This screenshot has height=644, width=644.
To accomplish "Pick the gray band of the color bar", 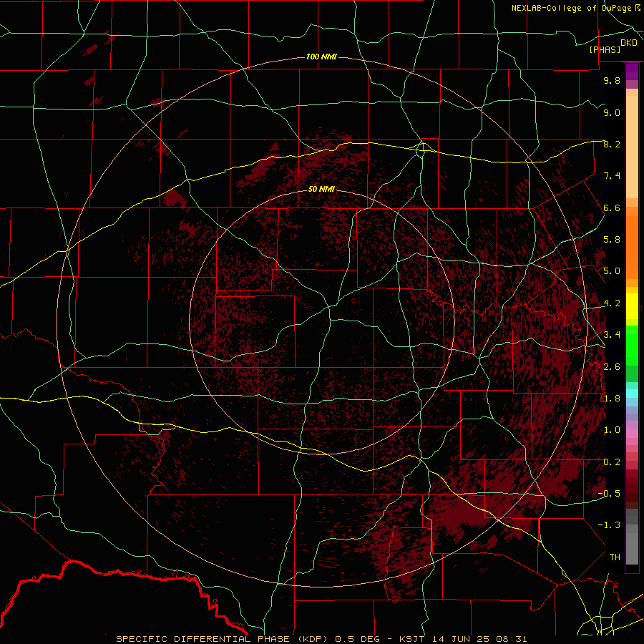I will 632,549.
